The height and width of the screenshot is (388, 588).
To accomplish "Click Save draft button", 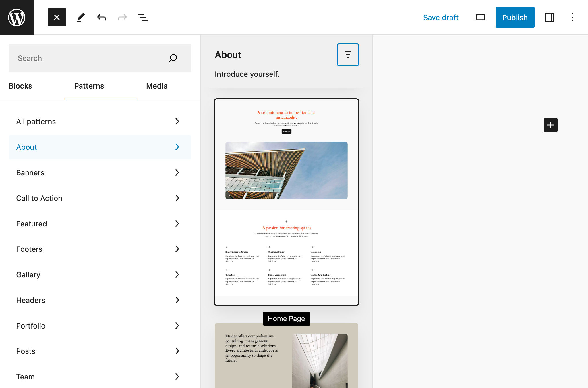I will point(441,17).
